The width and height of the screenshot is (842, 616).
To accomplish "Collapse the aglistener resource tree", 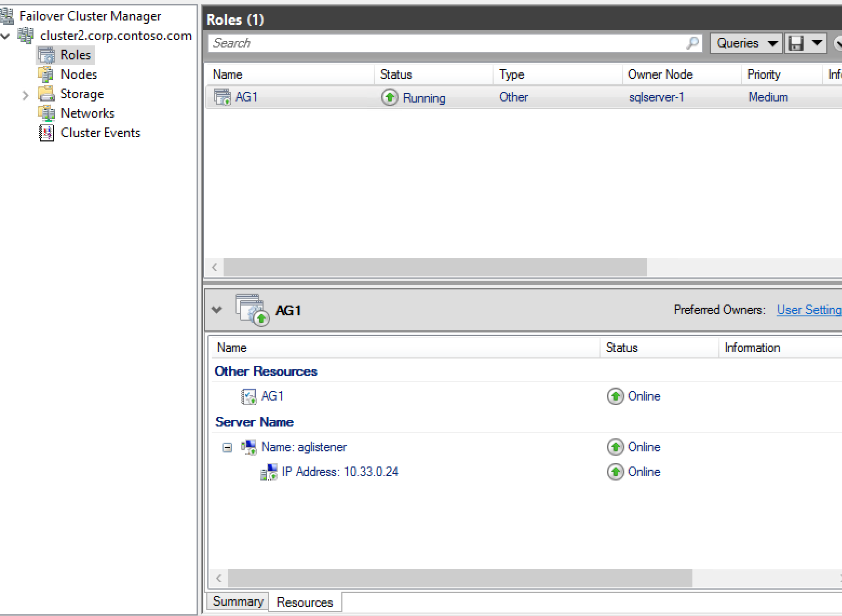I will 227,448.
